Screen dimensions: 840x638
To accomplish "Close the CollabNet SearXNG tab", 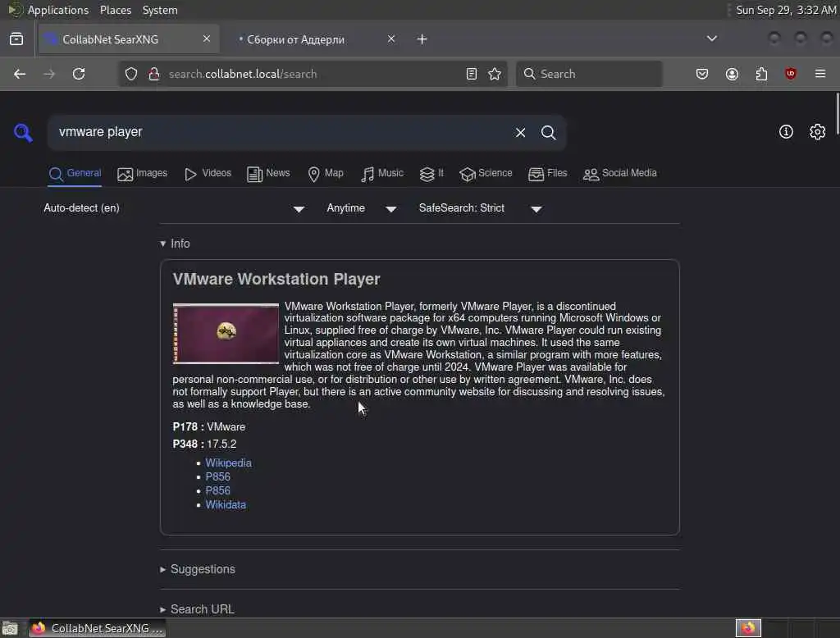I will [x=206, y=39].
